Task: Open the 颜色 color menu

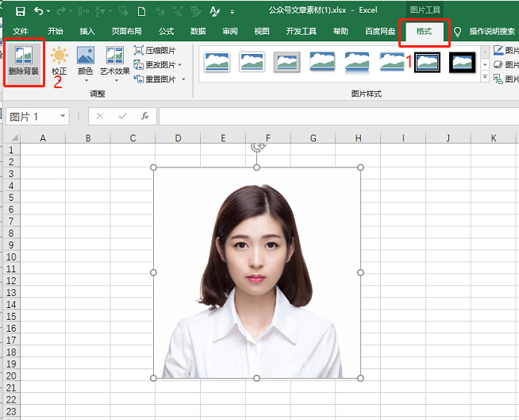Action: point(86,64)
